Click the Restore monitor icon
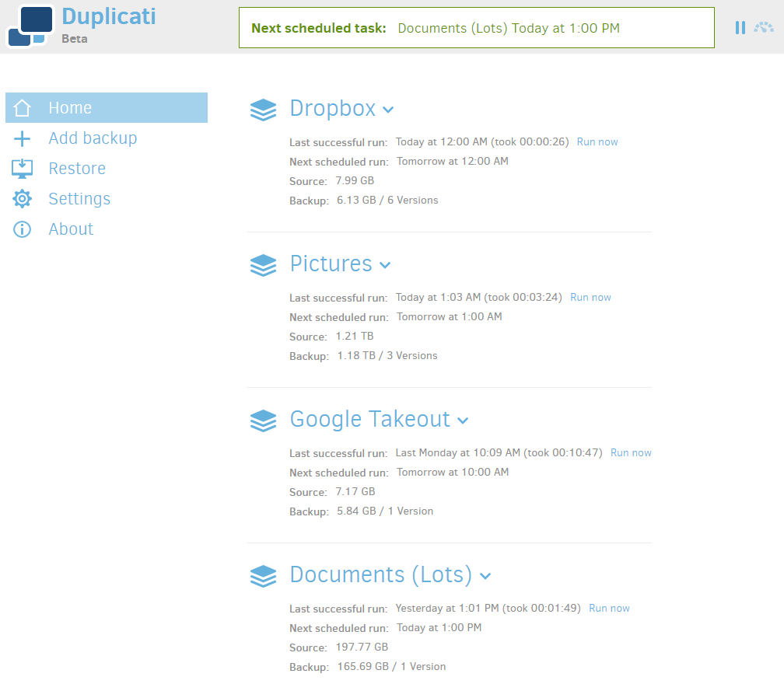The height and width of the screenshot is (698, 784). pyautogui.click(x=22, y=169)
